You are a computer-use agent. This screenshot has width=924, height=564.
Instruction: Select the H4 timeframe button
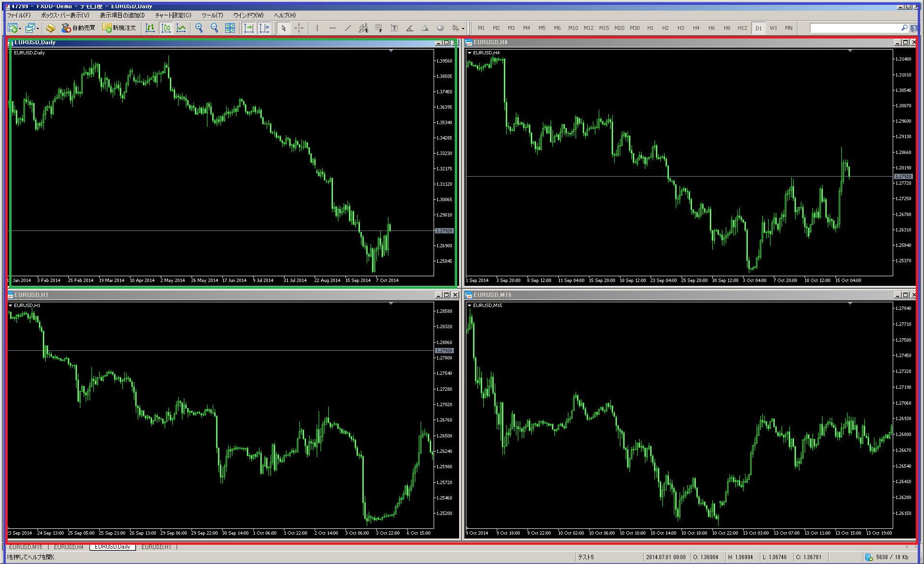pos(696,28)
